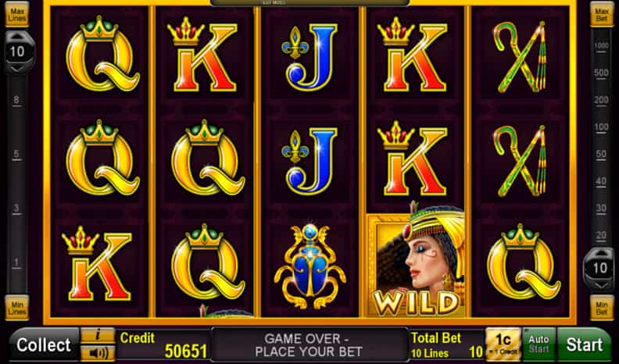Click the top-right crook and flail symbol
This screenshot has width=619, height=364.
click(x=521, y=57)
